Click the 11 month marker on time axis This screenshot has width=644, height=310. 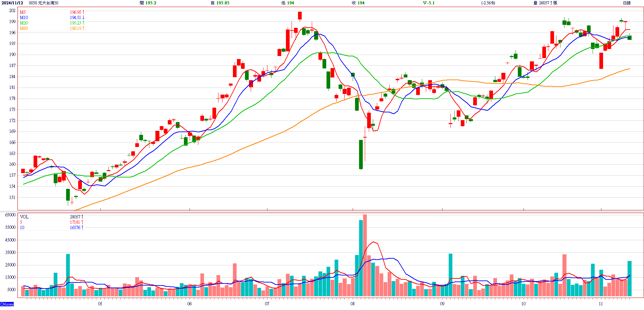(x=601, y=304)
